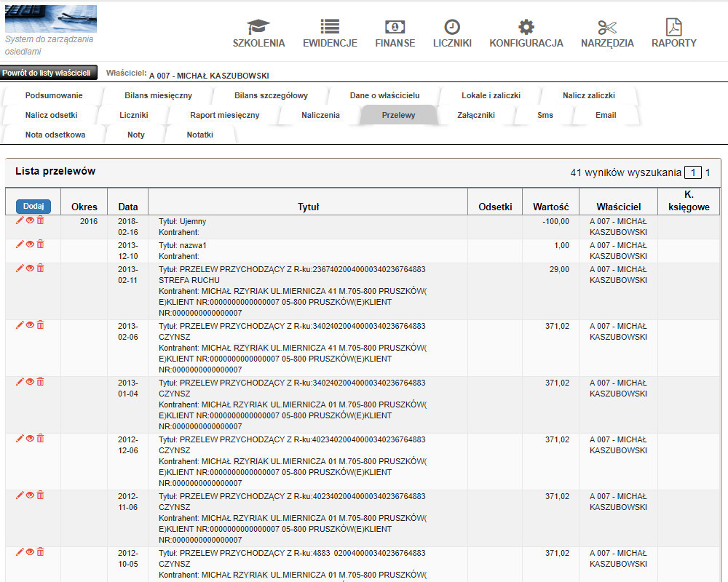
Task: View the transfer dated 2018-02-16
Action: pos(30,220)
